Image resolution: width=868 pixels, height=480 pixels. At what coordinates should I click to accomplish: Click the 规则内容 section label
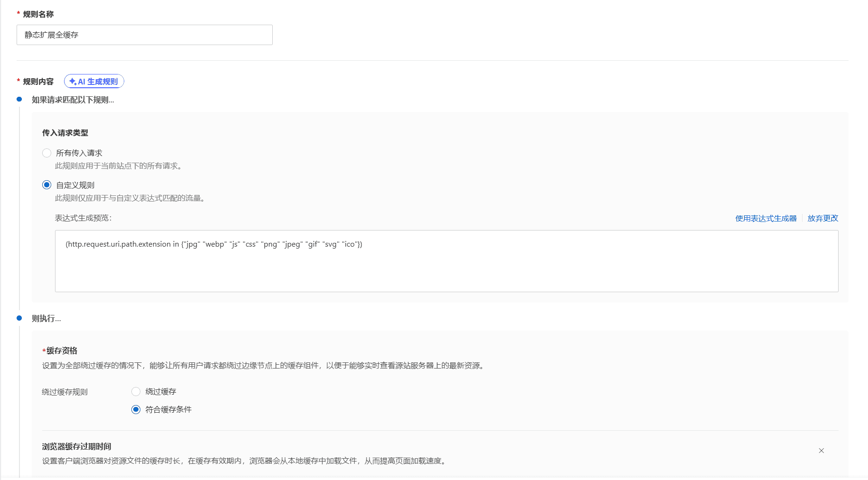(x=38, y=82)
